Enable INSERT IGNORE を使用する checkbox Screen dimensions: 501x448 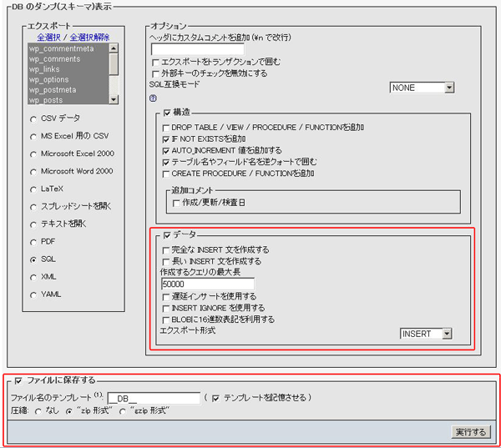point(166,309)
